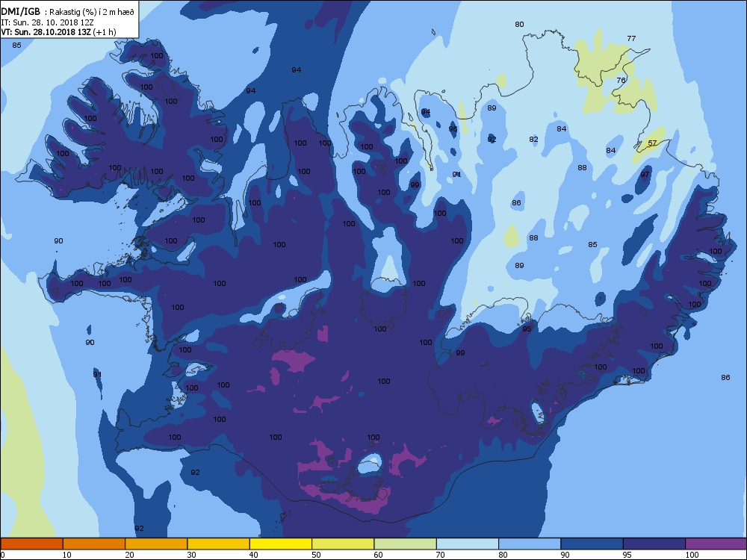This screenshot has height=560, width=747.
Task: Click the dark orange 0–10 legend swatch
Action: (x=31, y=544)
